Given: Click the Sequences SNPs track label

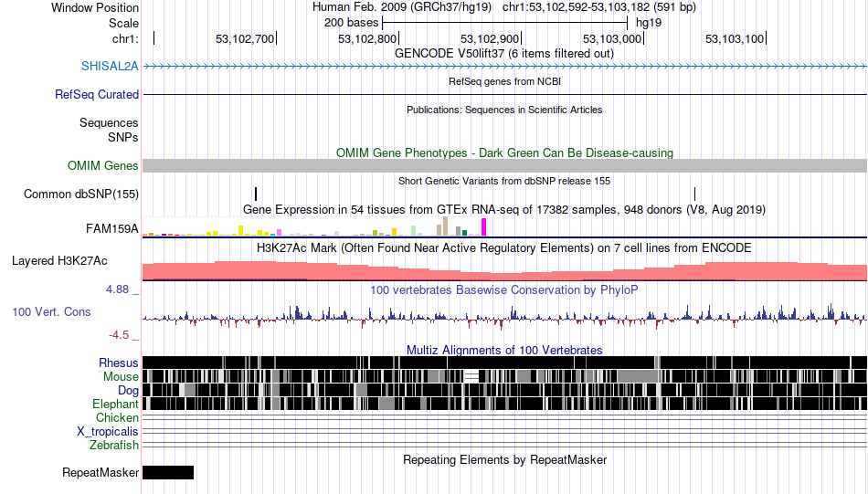Looking at the screenshot, I should [x=109, y=130].
